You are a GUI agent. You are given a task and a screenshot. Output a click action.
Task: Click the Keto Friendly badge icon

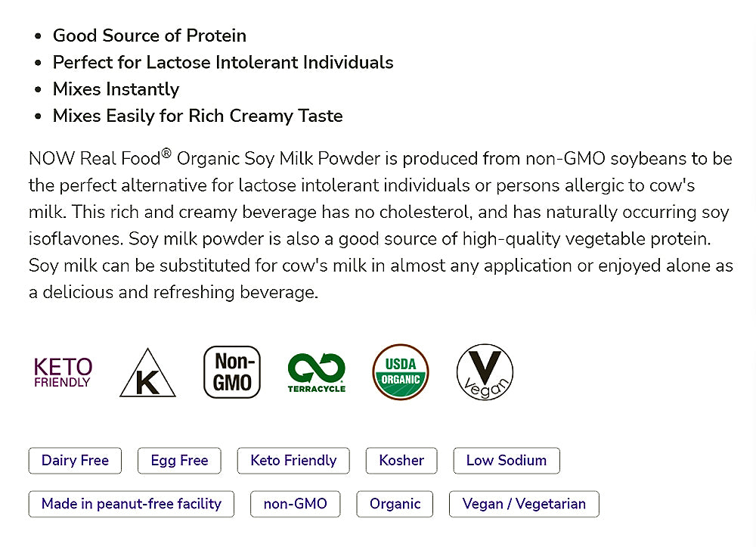coord(63,372)
